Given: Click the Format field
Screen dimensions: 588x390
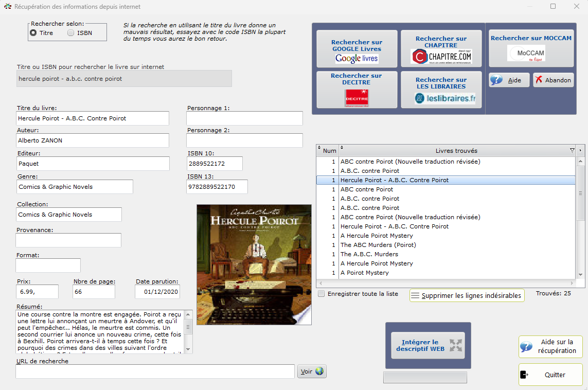Looking at the screenshot, I should (48, 265).
